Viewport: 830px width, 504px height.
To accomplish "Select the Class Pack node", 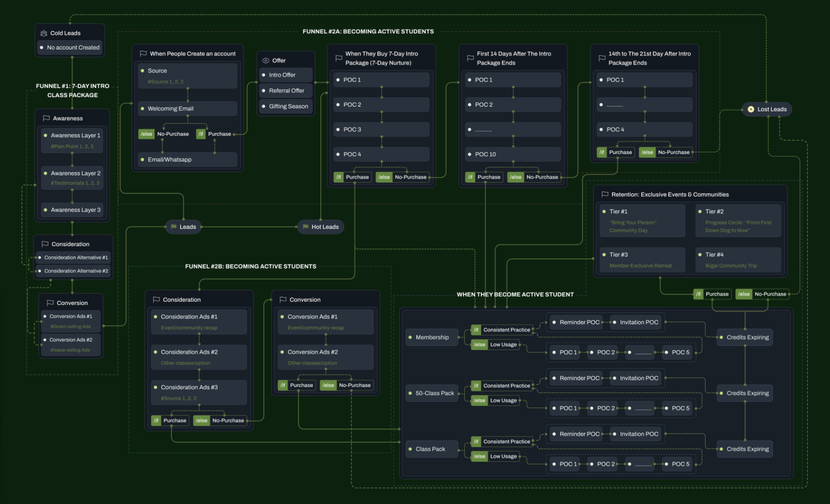I will 432,449.
